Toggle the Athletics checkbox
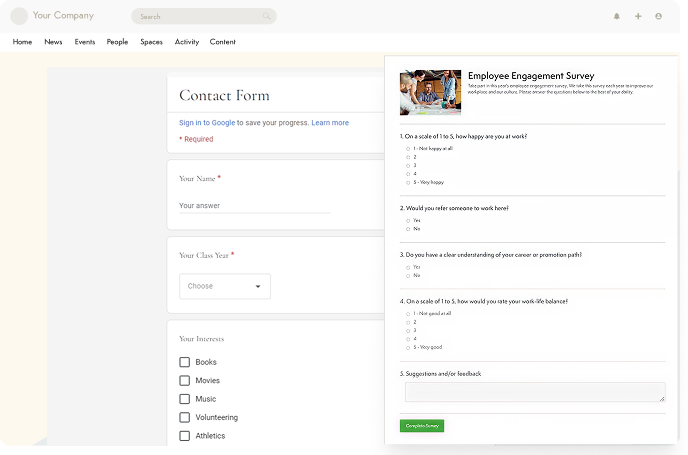 pos(184,436)
